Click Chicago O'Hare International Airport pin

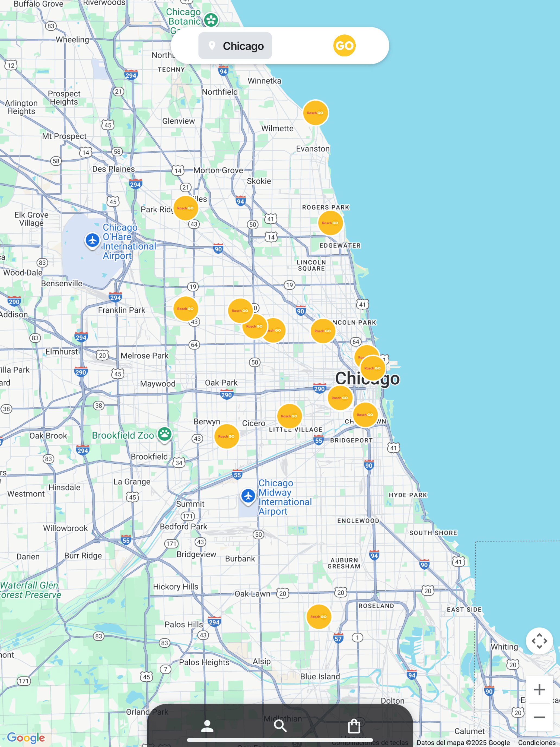(x=92, y=241)
